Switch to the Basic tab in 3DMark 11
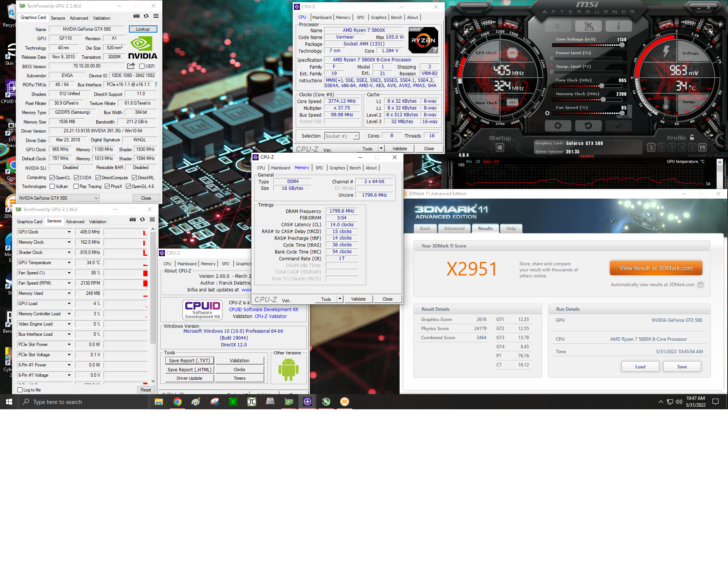This screenshot has height=573, width=728. [425, 229]
